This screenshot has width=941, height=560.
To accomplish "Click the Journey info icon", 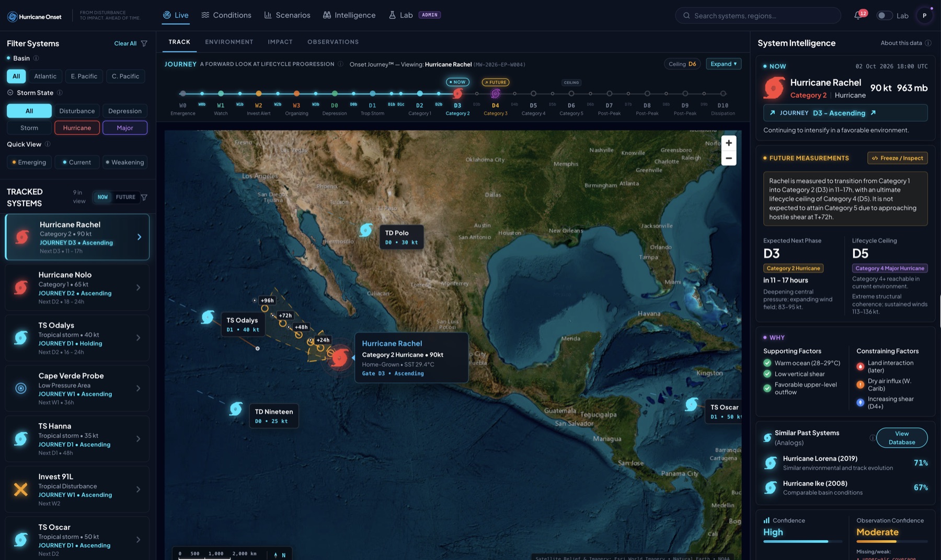I will click(340, 64).
